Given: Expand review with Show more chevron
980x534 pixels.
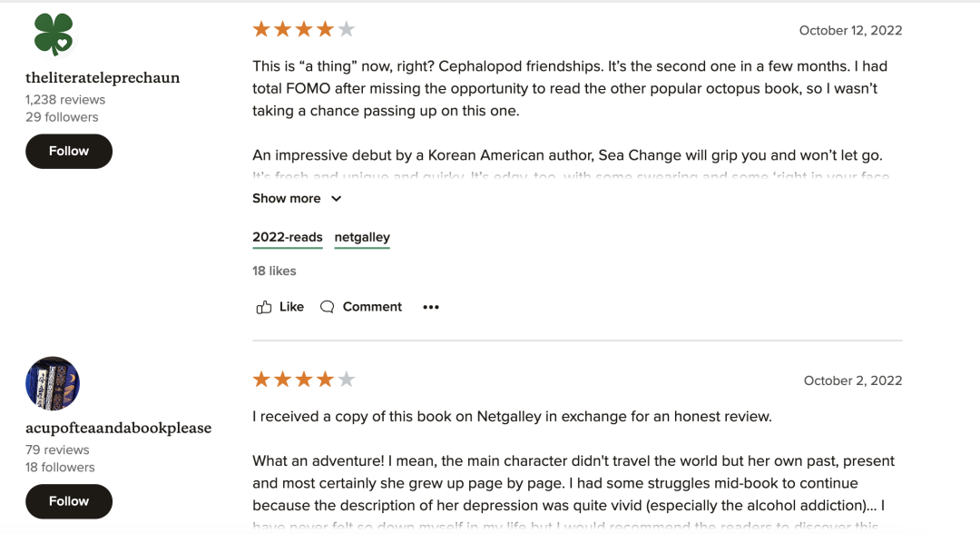Looking at the screenshot, I should pos(336,199).
